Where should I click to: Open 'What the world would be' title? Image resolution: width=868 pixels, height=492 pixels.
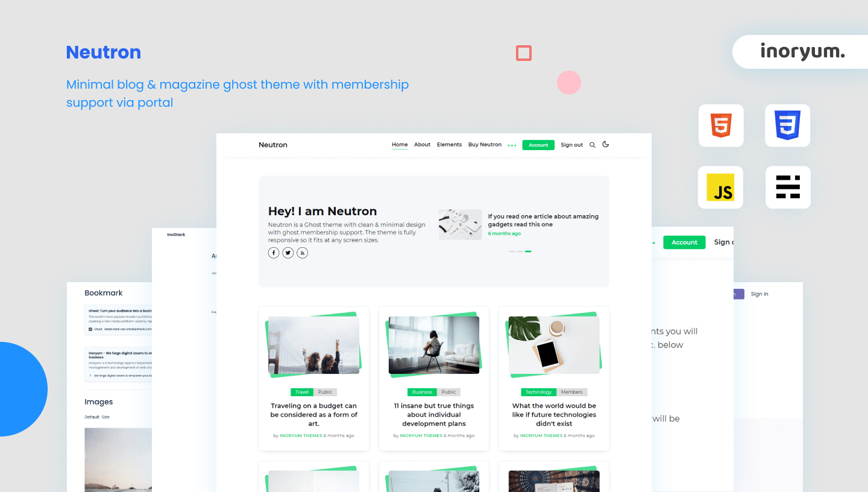(x=554, y=415)
